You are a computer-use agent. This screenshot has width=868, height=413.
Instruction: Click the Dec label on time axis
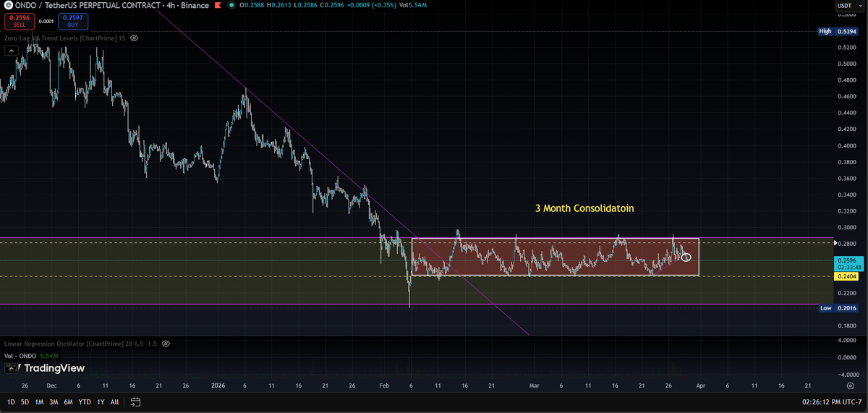coord(51,387)
